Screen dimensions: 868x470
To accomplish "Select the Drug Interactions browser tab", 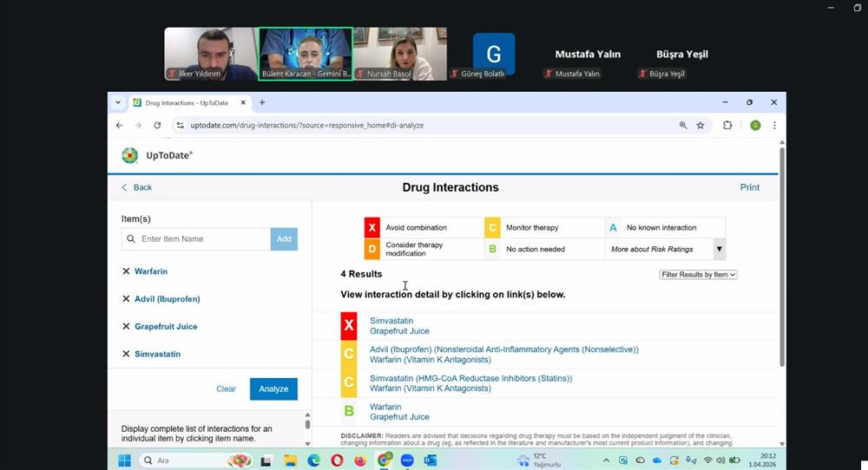I will click(x=186, y=102).
